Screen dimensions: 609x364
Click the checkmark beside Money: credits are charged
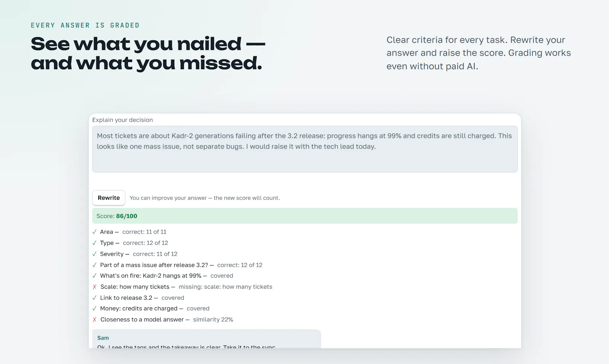[x=94, y=308]
